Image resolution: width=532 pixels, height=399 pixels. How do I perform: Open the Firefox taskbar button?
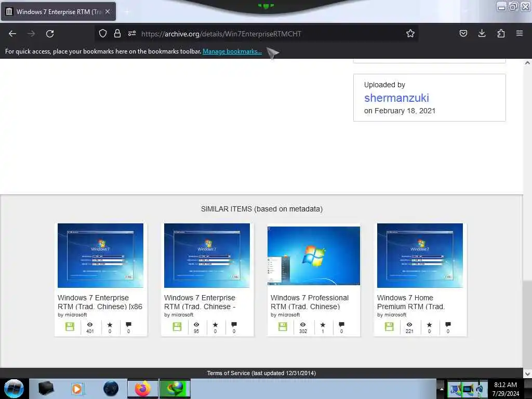pyautogui.click(x=143, y=389)
